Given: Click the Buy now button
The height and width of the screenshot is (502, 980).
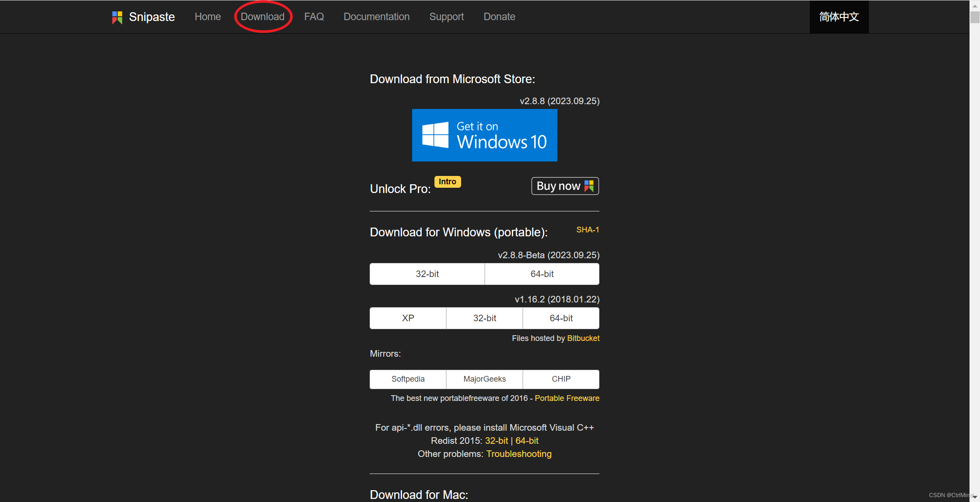Looking at the screenshot, I should tap(565, 186).
